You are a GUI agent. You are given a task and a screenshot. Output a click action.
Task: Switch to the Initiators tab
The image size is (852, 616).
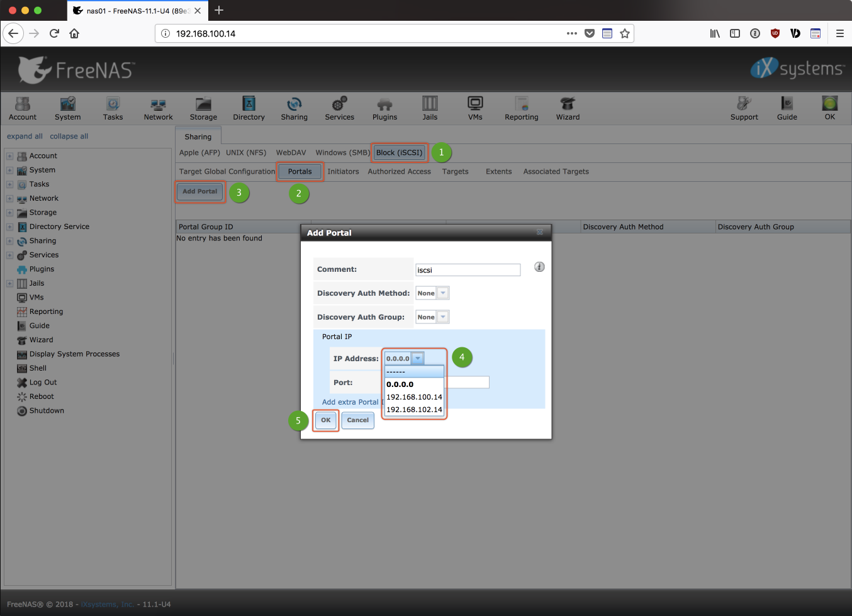(343, 172)
